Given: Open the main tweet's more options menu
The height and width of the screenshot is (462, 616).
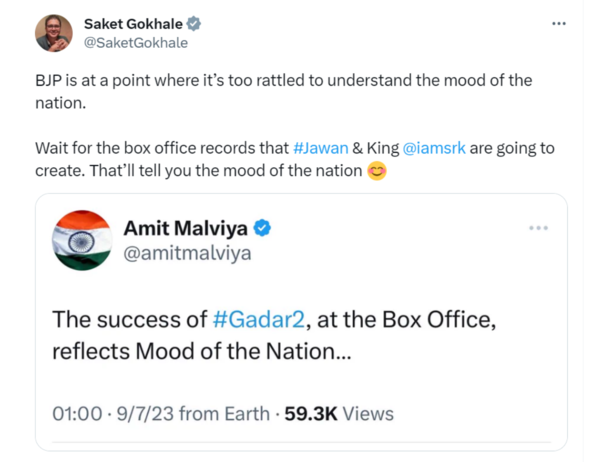Looking at the screenshot, I should [559, 23].
